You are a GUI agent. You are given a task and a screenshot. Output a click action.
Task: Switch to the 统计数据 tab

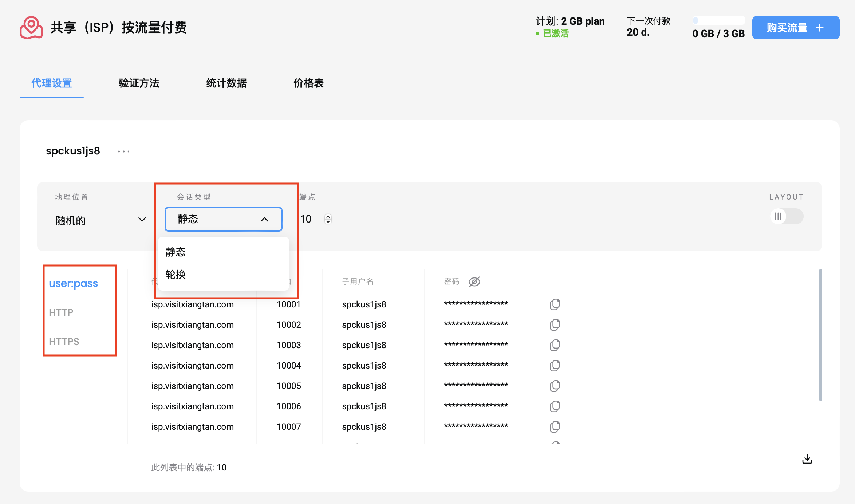(x=226, y=83)
